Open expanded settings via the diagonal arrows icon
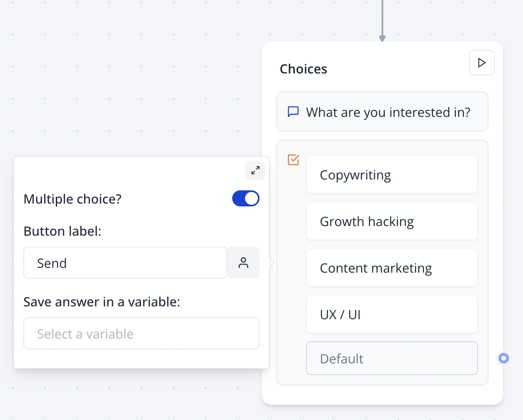 255,170
